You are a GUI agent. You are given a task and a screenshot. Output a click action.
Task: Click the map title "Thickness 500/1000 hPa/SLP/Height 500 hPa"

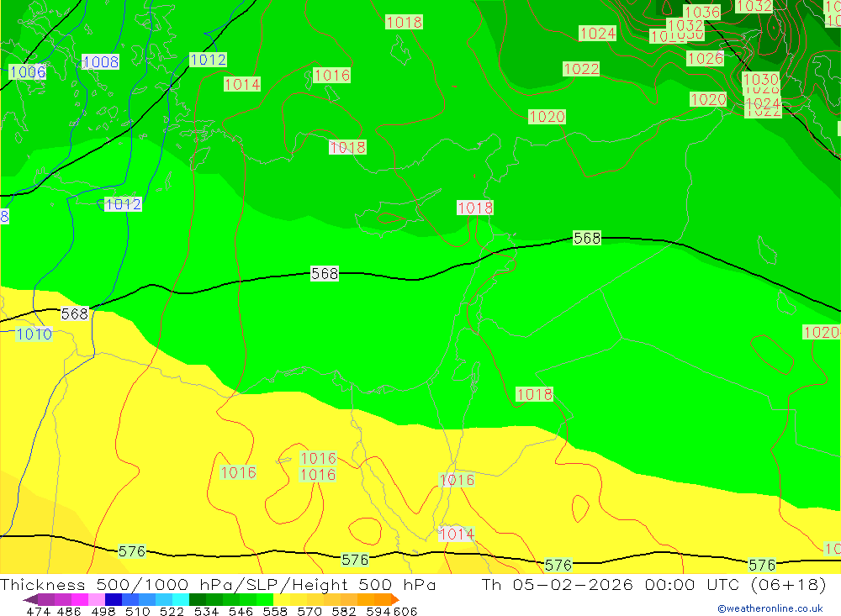click(218, 584)
